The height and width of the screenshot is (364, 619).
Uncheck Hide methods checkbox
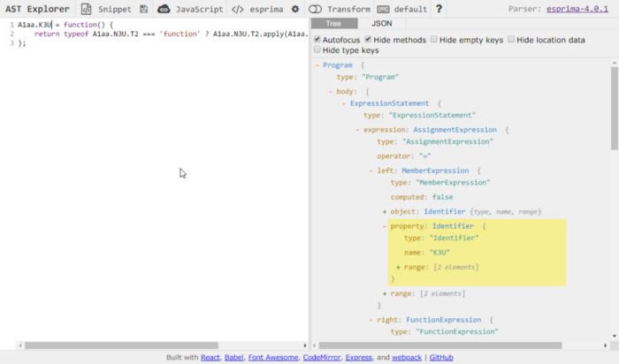coord(368,40)
